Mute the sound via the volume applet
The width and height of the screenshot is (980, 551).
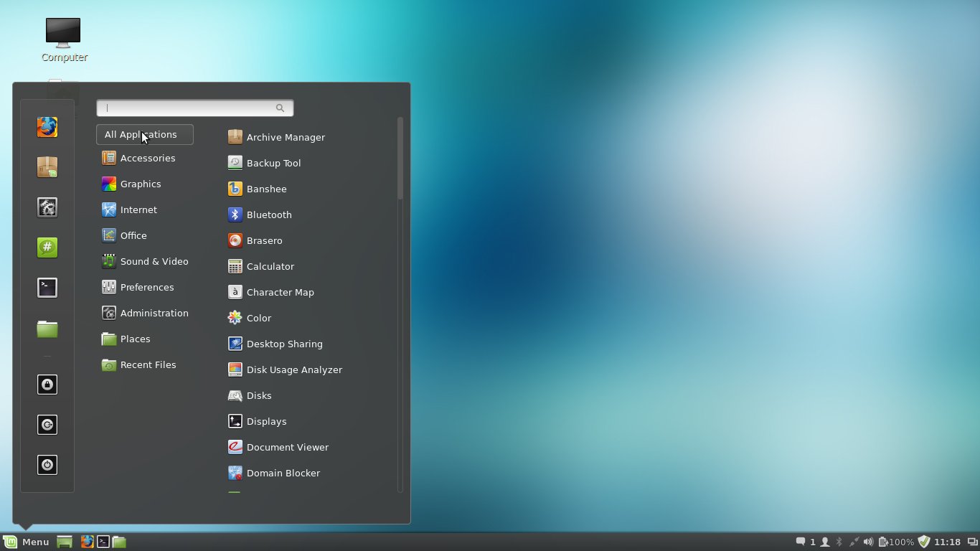tap(867, 542)
